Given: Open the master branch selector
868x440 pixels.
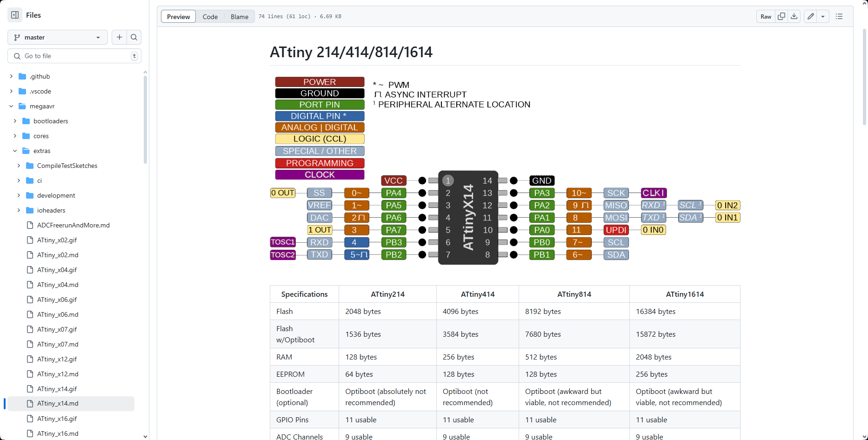Looking at the screenshot, I should click(x=58, y=37).
